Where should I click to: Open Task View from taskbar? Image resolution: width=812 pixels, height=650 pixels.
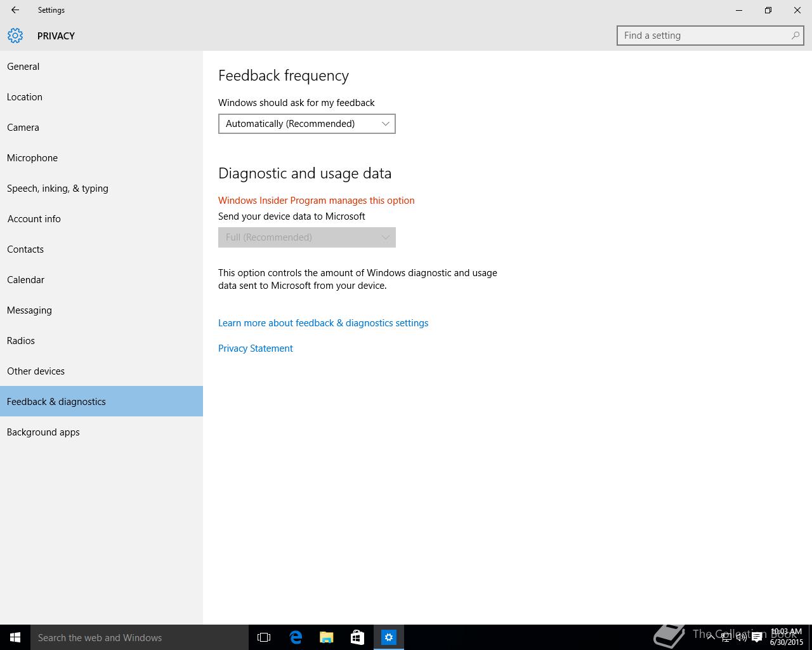pyautogui.click(x=264, y=637)
